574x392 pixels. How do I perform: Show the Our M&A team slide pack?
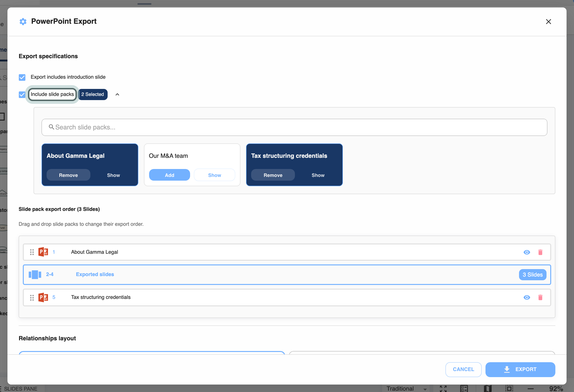coord(214,175)
